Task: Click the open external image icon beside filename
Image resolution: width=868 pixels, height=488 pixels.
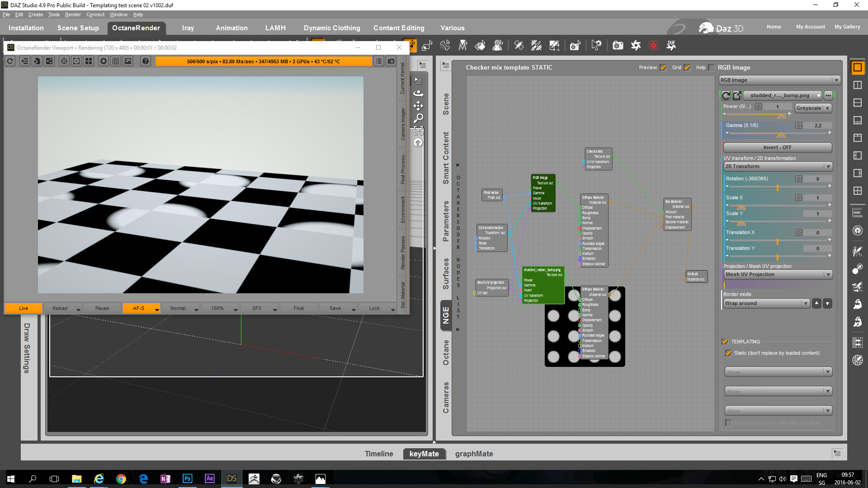Action: click(x=736, y=95)
